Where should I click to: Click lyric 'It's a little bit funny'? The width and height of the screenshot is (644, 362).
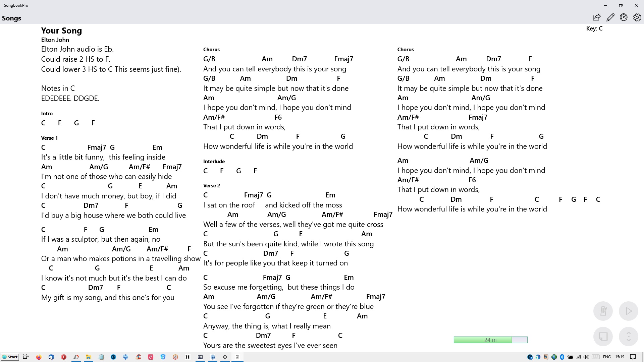pyautogui.click(x=73, y=157)
